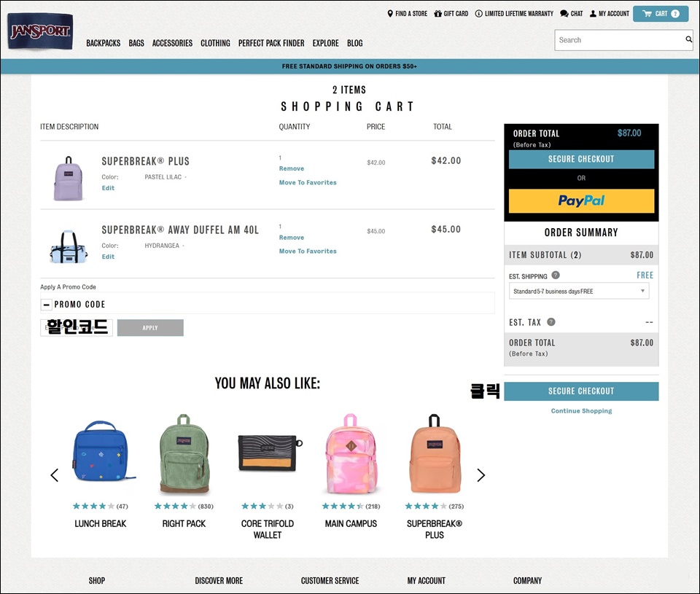Move Superbreak Away Duffel to favorites
Viewport: 700px width, 594px height.
point(308,251)
